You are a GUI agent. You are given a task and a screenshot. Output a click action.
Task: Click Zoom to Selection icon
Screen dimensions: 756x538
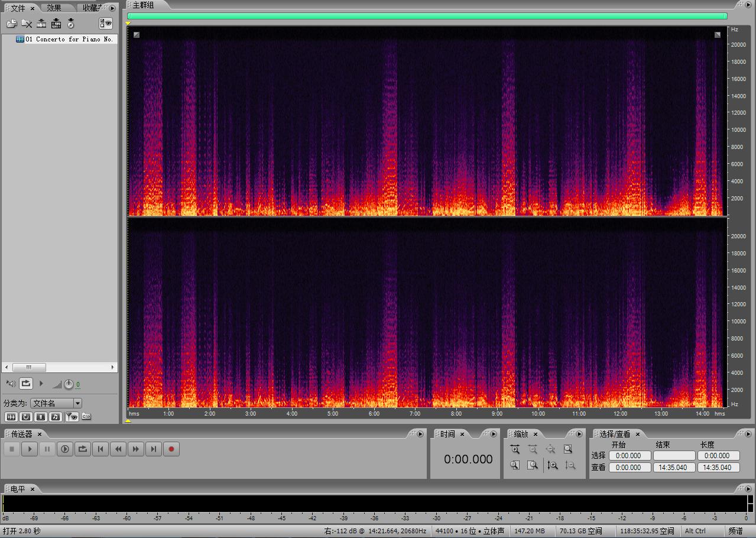(x=568, y=449)
